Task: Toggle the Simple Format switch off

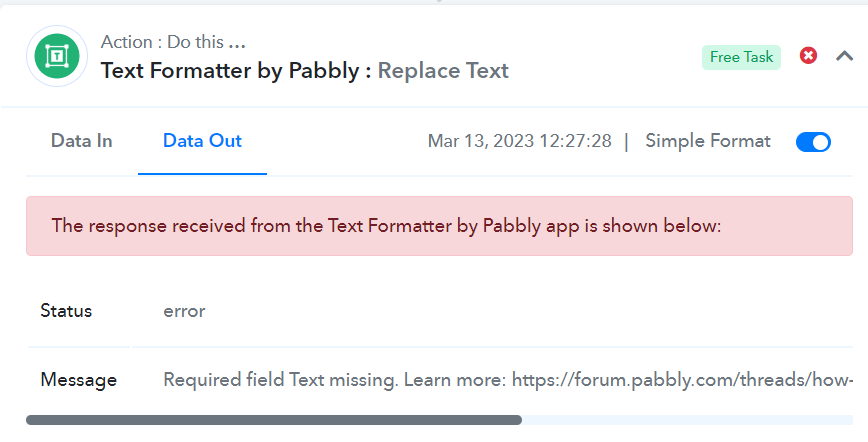Action: (x=813, y=142)
